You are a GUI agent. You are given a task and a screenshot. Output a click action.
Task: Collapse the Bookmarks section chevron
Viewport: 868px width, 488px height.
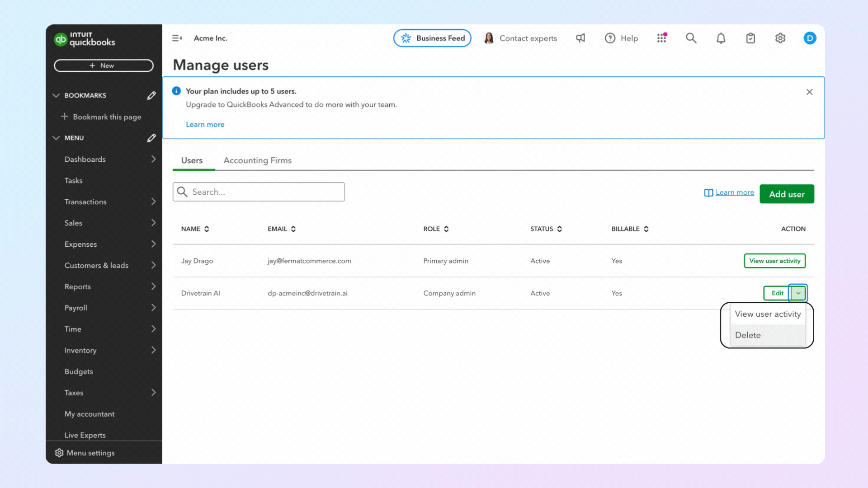pyautogui.click(x=56, y=95)
